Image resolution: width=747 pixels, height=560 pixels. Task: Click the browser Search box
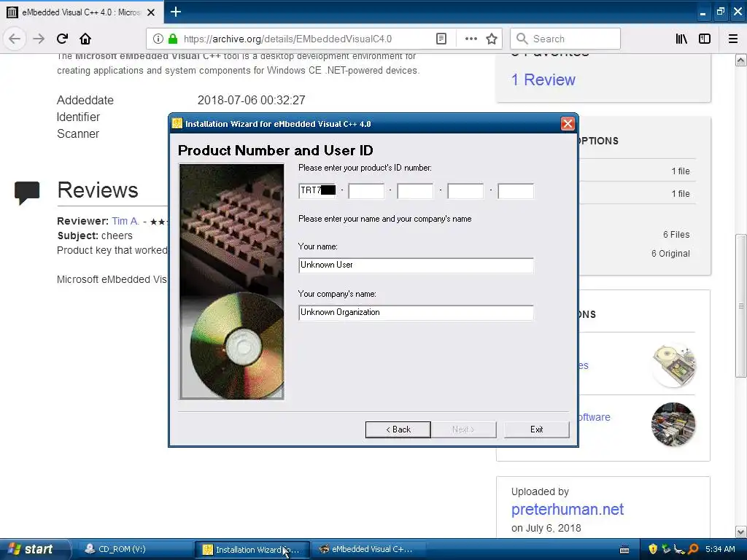click(565, 39)
